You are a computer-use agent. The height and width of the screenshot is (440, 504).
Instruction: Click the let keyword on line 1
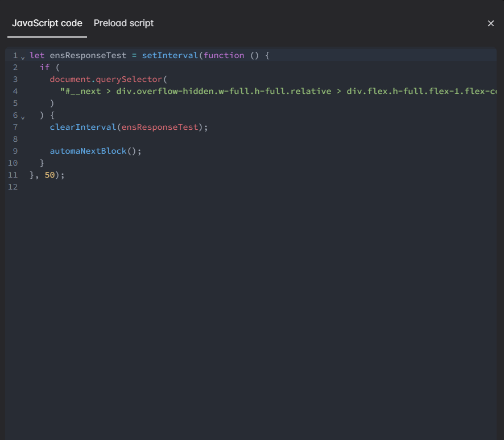click(x=37, y=55)
